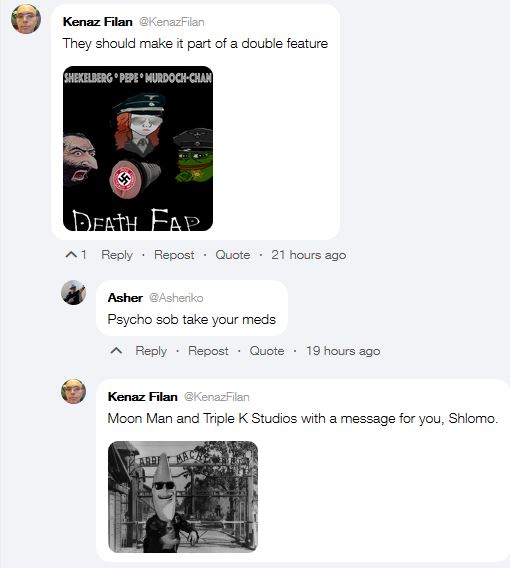The height and width of the screenshot is (568, 510).
Task: Open Kenaz Filan's avatar on the bottom reply
Action: (74, 391)
